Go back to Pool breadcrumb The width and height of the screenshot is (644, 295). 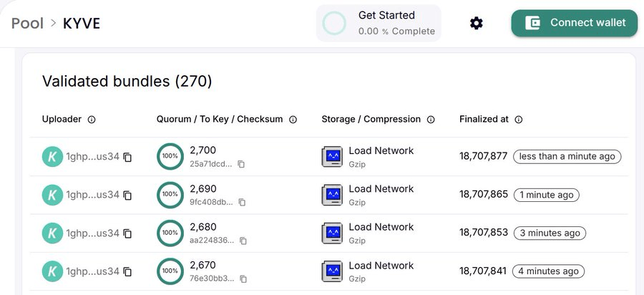pyautogui.click(x=27, y=23)
